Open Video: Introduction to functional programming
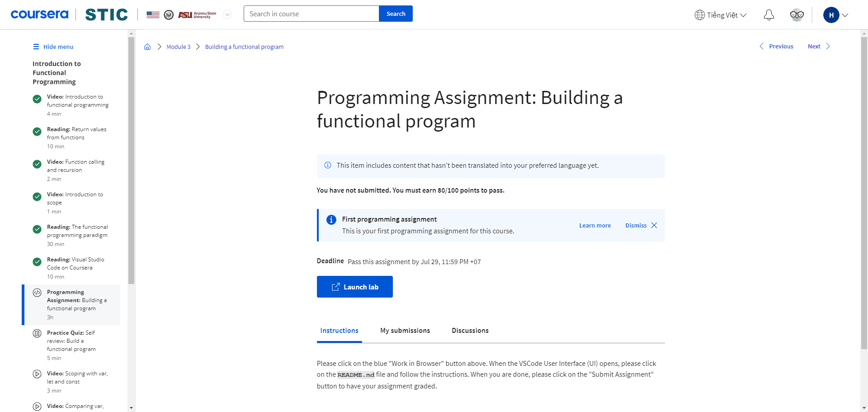 pos(72,105)
